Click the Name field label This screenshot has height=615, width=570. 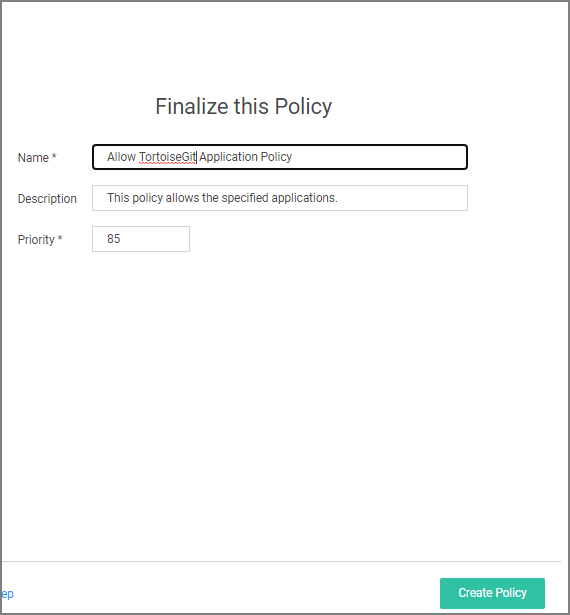pyautogui.click(x=33, y=158)
